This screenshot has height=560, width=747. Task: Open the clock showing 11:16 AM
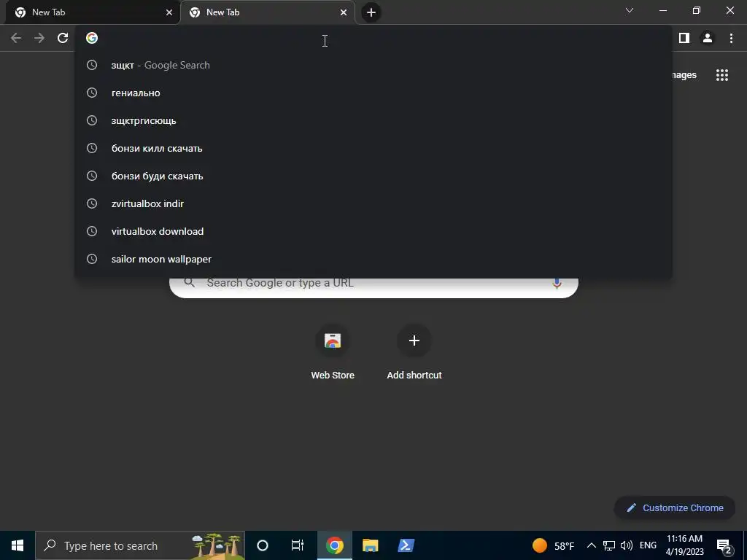(684, 545)
